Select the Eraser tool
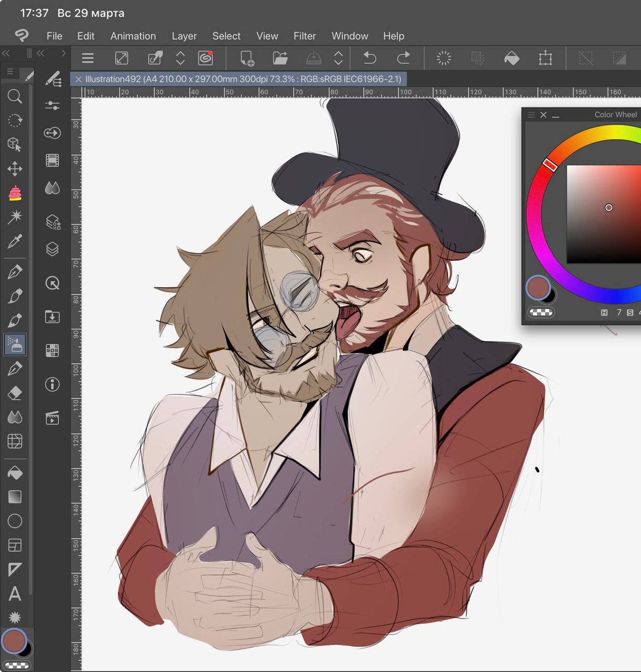 click(x=15, y=393)
